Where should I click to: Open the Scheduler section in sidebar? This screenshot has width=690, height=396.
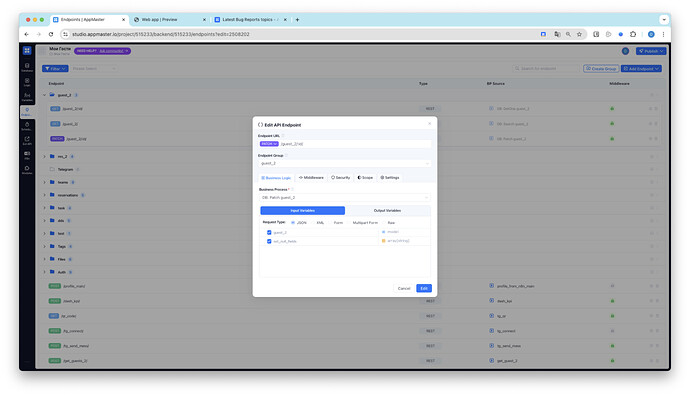[27, 126]
